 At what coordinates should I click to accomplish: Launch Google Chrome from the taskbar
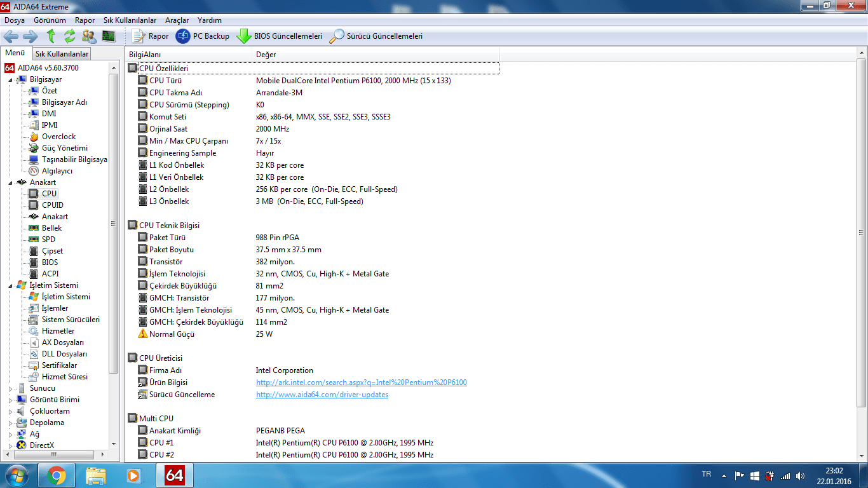point(56,475)
